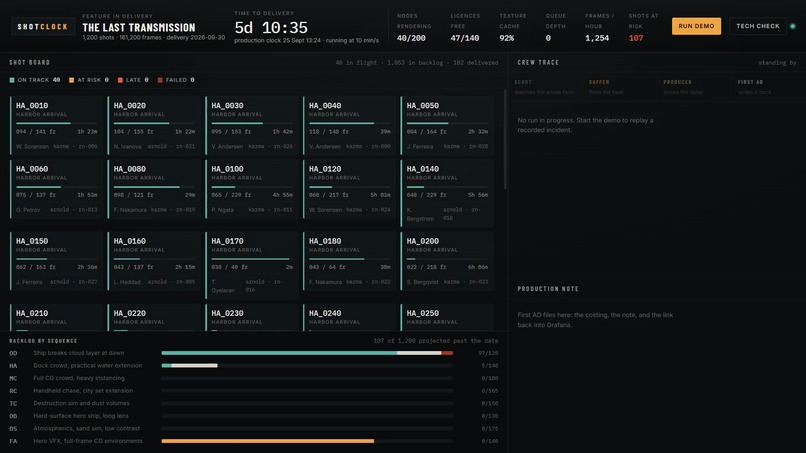Select 'Atmospherics, sand sim, low contrast' row
806x453 pixels.
[x=253, y=428]
